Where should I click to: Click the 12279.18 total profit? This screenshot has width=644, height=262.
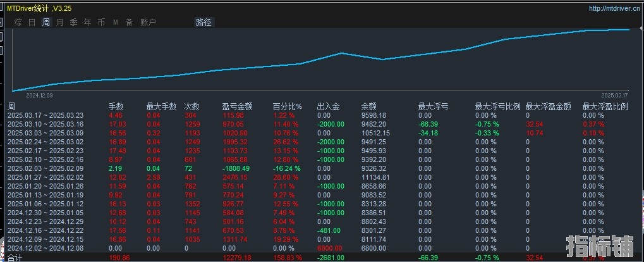tap(236, 258)
